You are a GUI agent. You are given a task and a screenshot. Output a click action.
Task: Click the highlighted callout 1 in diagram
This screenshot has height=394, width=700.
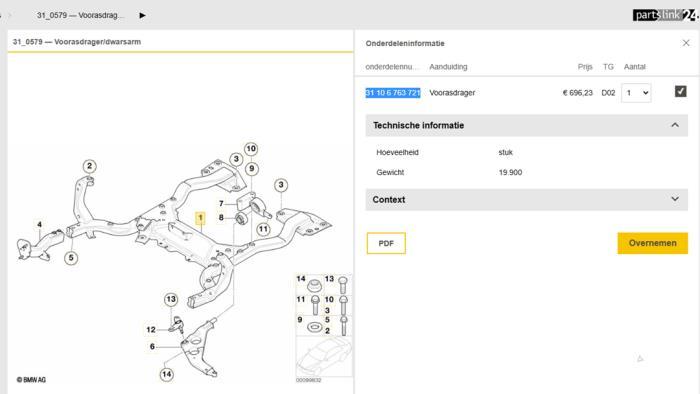[200, 218]
